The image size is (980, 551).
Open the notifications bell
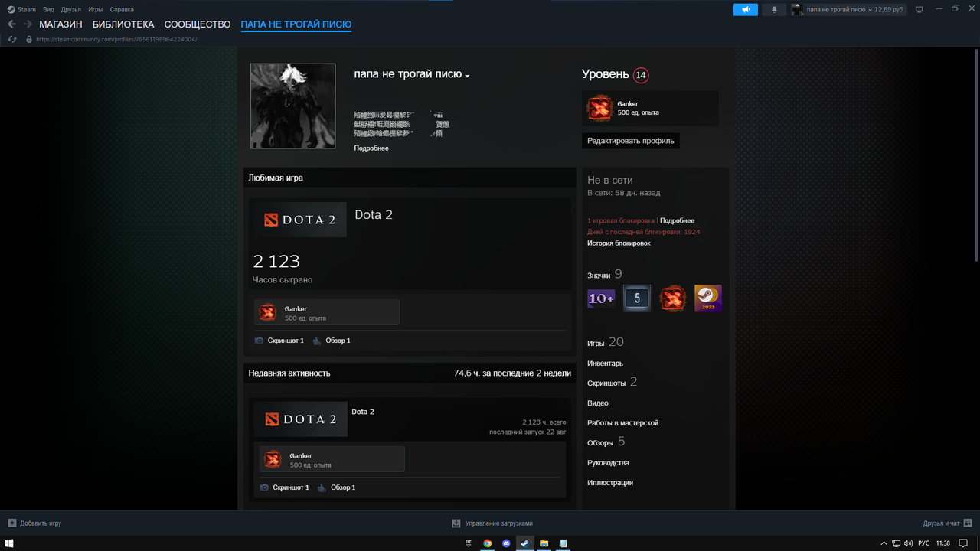(x=774, y=9)
